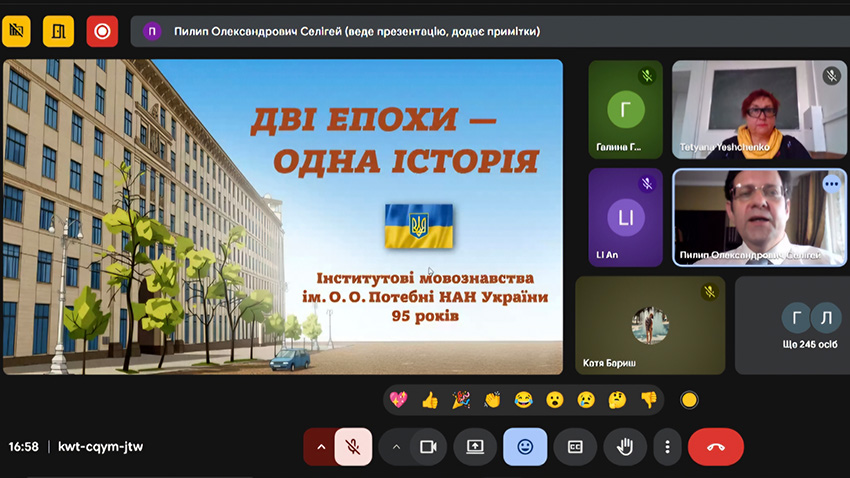Viewport: 850px width, 478px height.
Task: Toggle the camera on or off
Action: (x=428, y=447)
